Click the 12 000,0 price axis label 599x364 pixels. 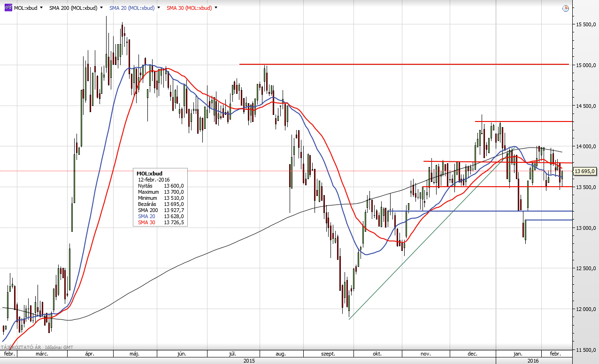[x=587, y=309]
